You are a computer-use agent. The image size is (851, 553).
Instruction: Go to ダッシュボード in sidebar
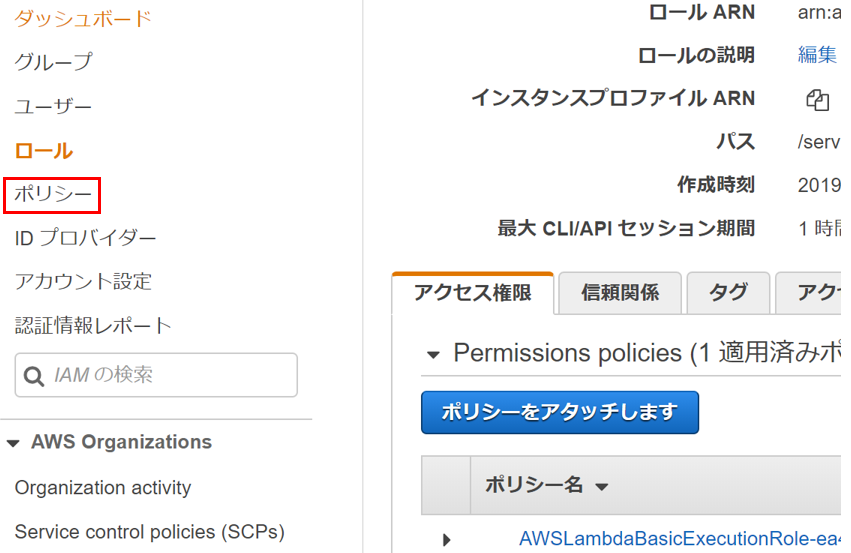pos(82,18)
